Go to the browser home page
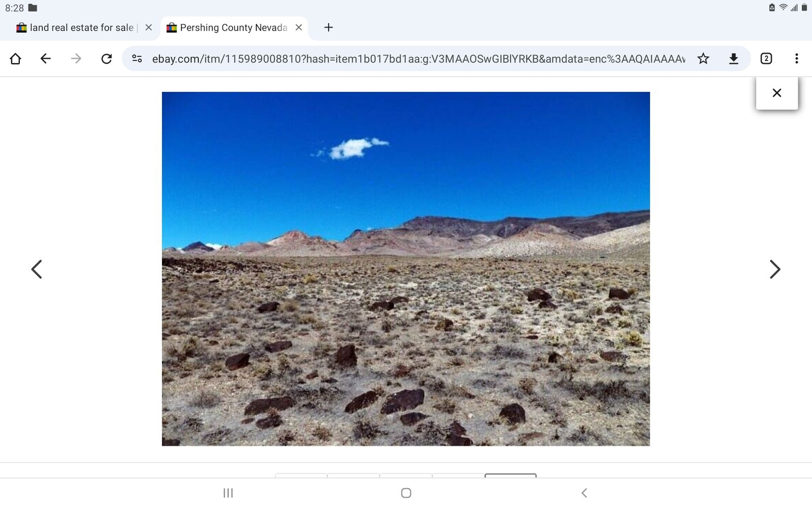The height and width of the screenshot is (508, 812). click(x=15, y=59)
